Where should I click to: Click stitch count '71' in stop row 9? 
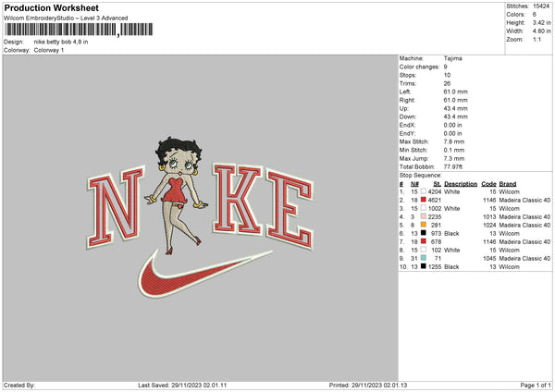[x=438, y=259]
